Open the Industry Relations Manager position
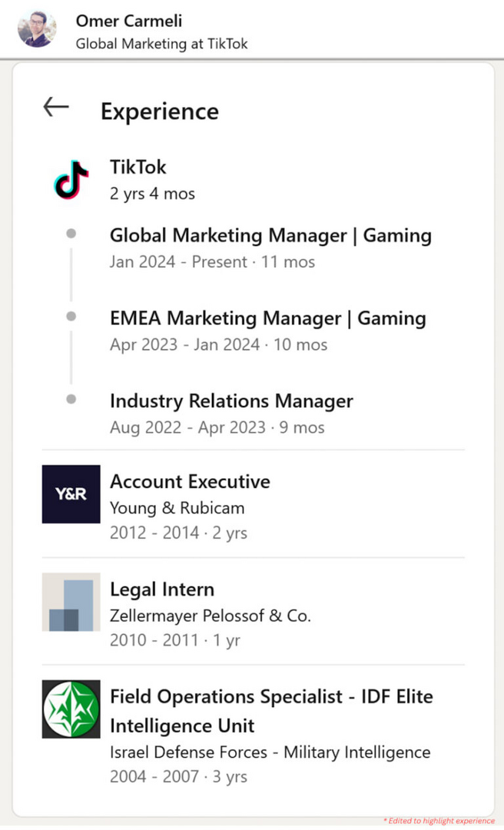504x830 pixels. tap(231, 401)
